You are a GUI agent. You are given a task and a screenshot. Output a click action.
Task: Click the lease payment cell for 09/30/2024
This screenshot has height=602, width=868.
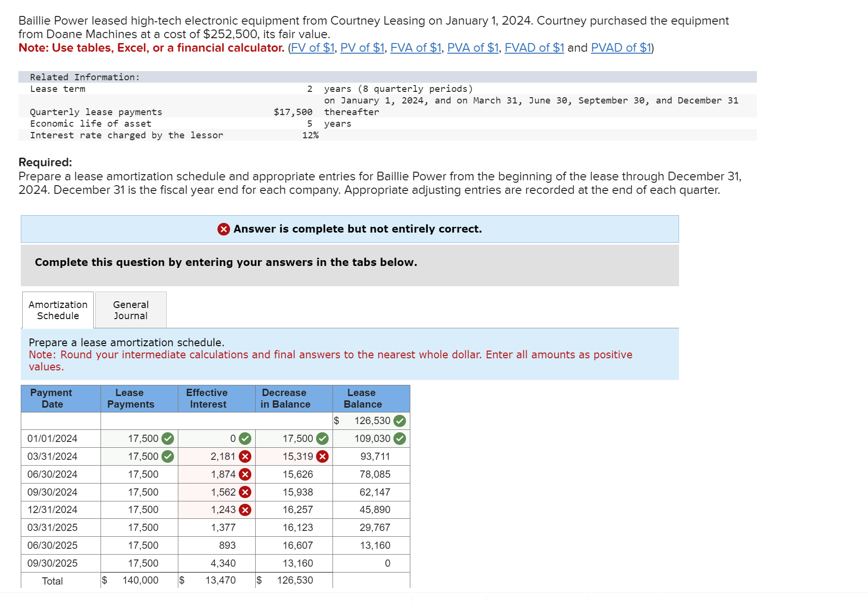139,492
